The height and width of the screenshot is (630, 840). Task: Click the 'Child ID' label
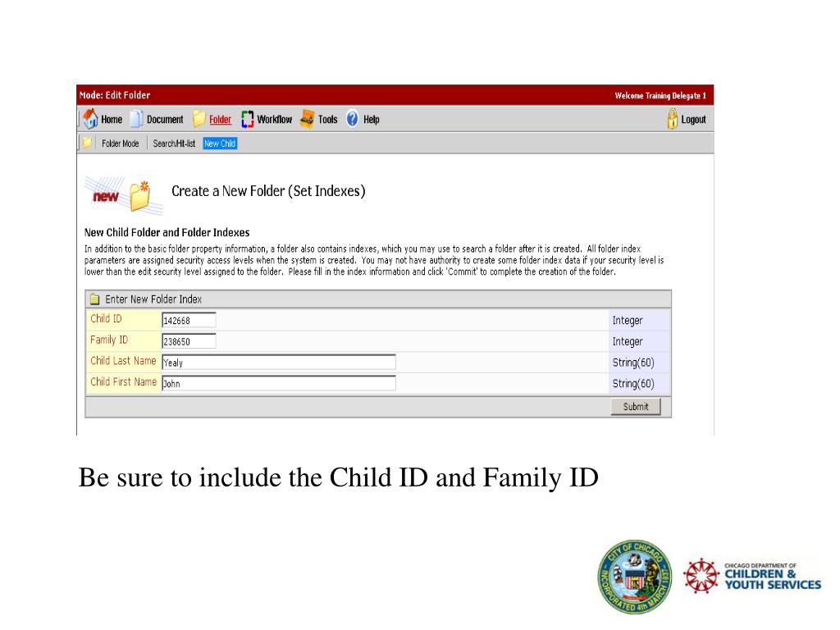tap(106, 319)
